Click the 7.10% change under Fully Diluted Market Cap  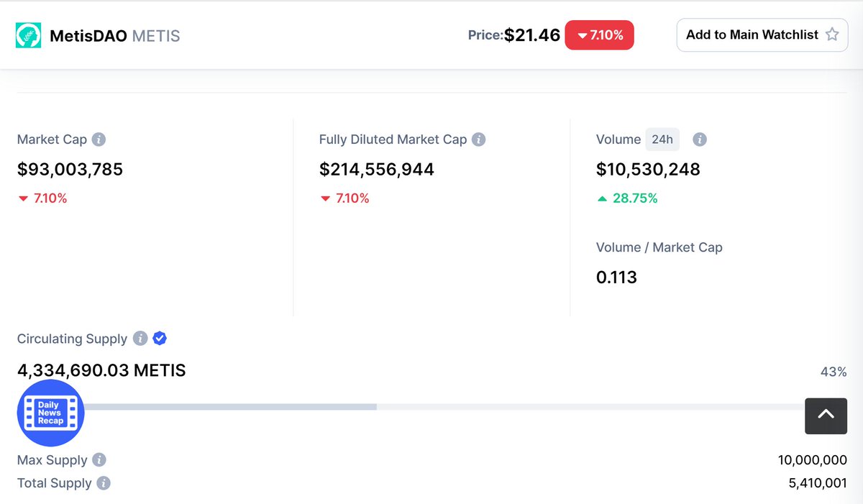(344, 198)
